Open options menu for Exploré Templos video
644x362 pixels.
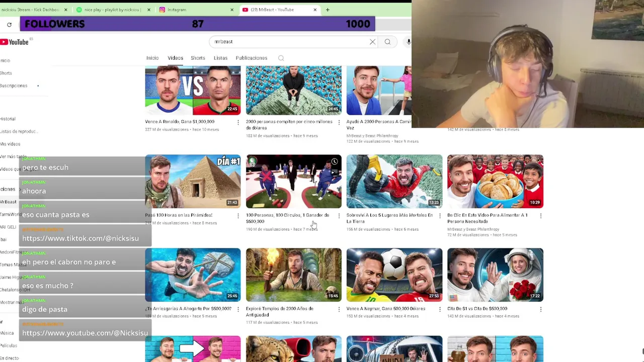click(339, 309)
